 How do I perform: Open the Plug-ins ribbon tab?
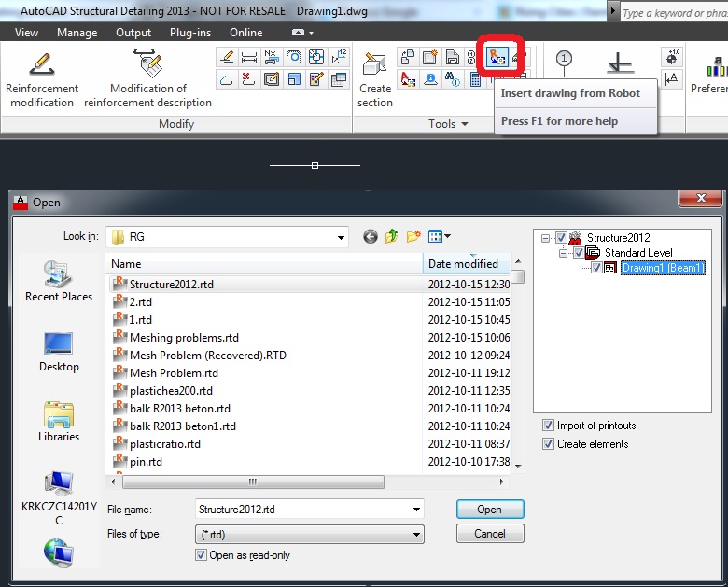click(x=189, y=33)
